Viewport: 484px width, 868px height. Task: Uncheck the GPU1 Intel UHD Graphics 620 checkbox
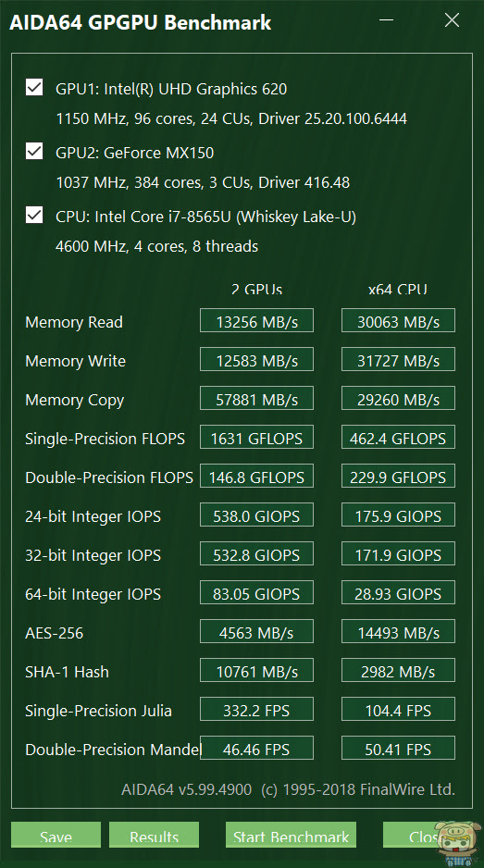34,88
